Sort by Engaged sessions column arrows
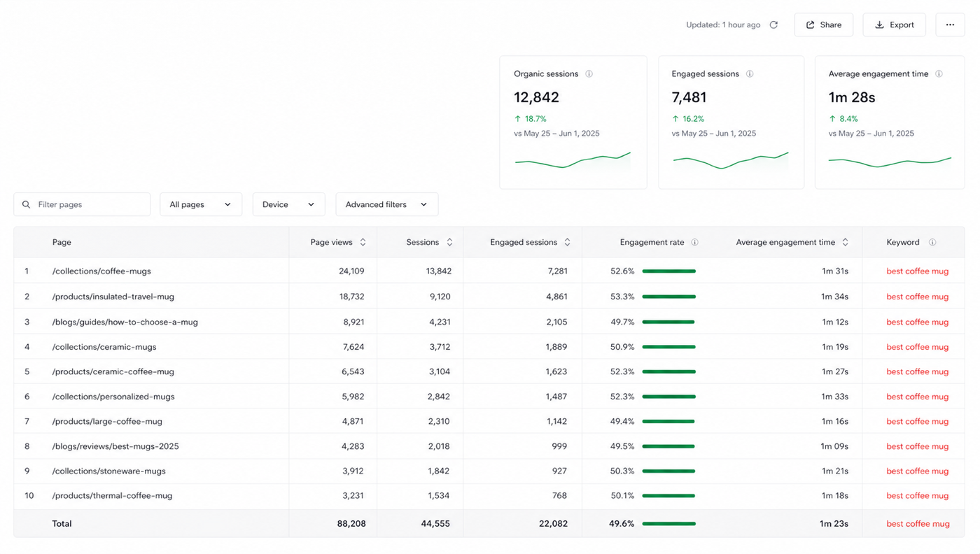This screenshot has width=980, height=554. click(x=567, y=243)
